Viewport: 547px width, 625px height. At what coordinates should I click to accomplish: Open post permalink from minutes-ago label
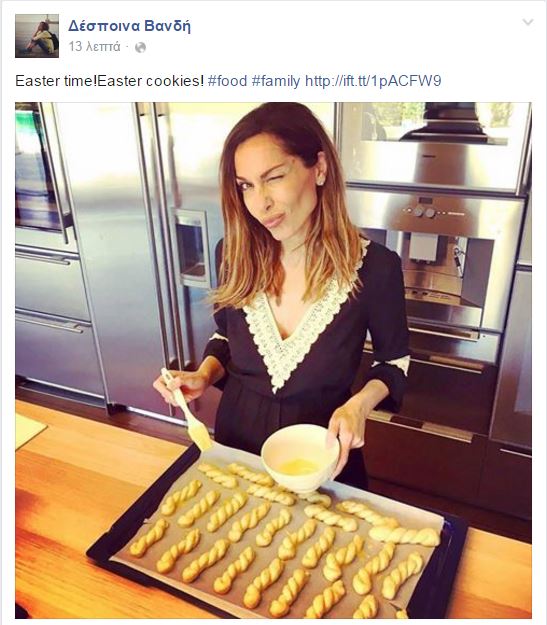[94, 47]
